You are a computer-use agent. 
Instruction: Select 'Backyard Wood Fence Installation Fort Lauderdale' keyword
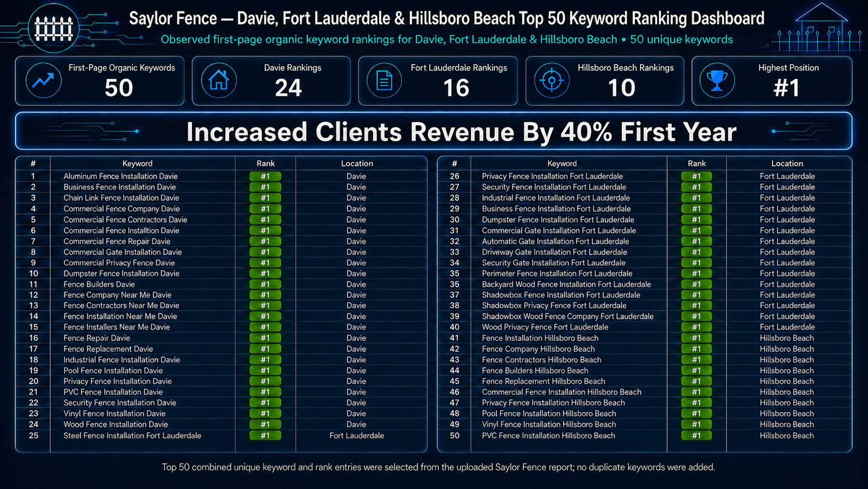566,284
